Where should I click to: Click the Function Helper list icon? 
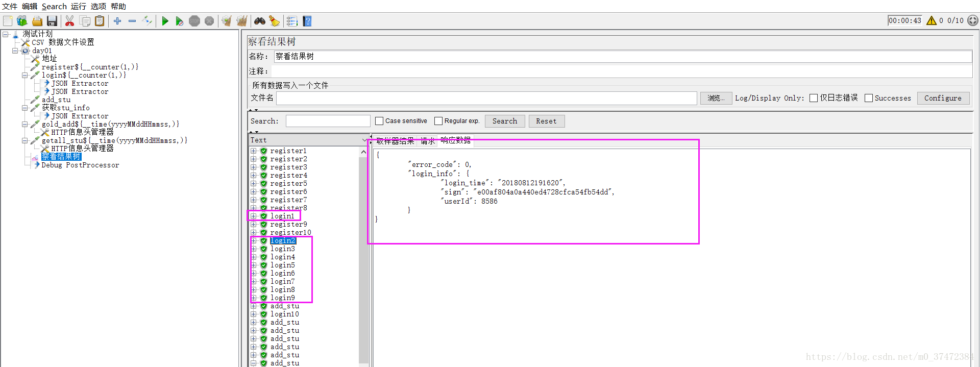click(x=292, y=21)
